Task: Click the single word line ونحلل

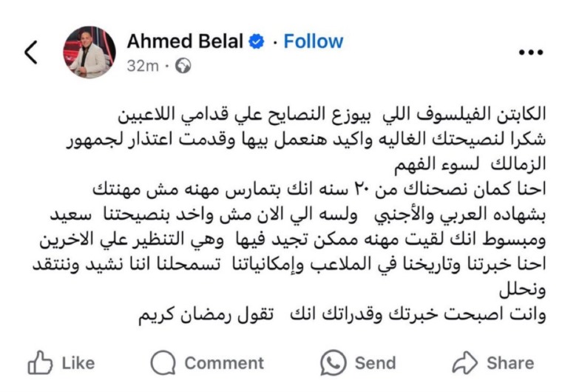Action: (x=523, y=290)
